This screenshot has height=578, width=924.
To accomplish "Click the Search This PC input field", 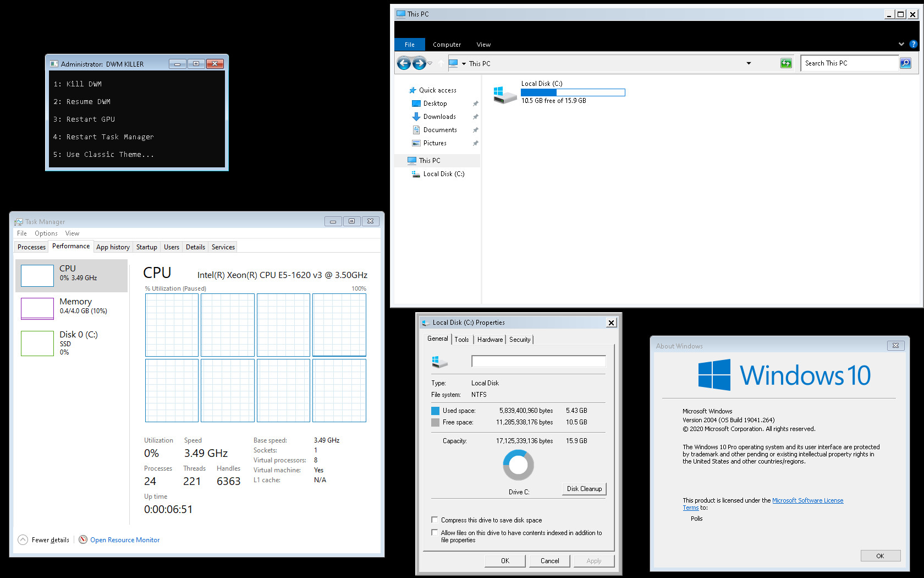I will (x=850, y=63).
